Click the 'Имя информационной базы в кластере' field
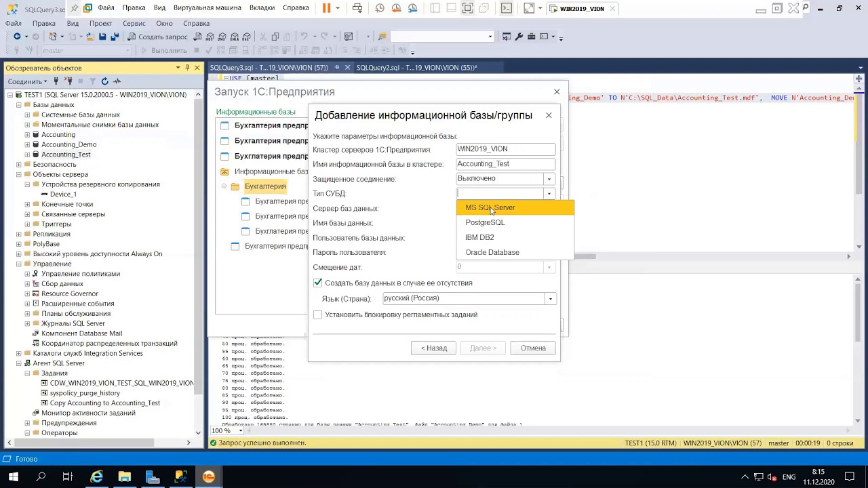Screen dimensions: 868x488 coord(505,164)
